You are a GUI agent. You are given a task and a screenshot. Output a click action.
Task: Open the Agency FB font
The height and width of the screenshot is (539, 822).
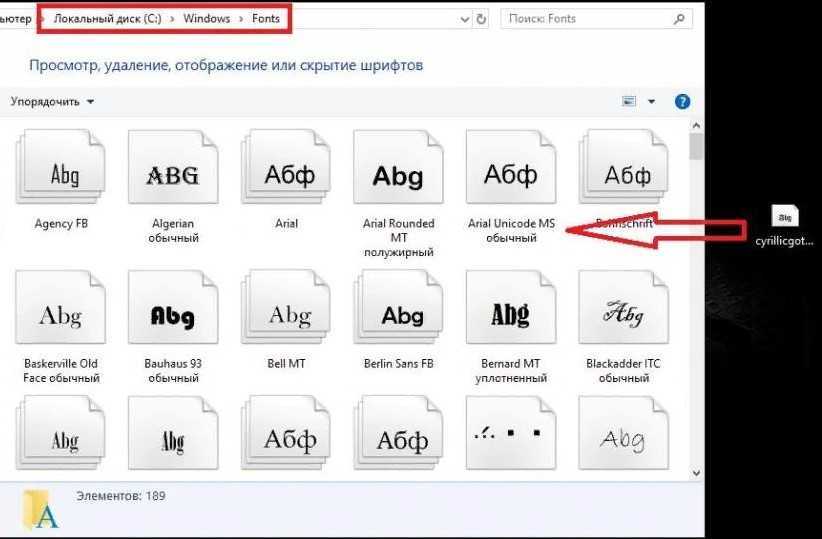[61, 175]
